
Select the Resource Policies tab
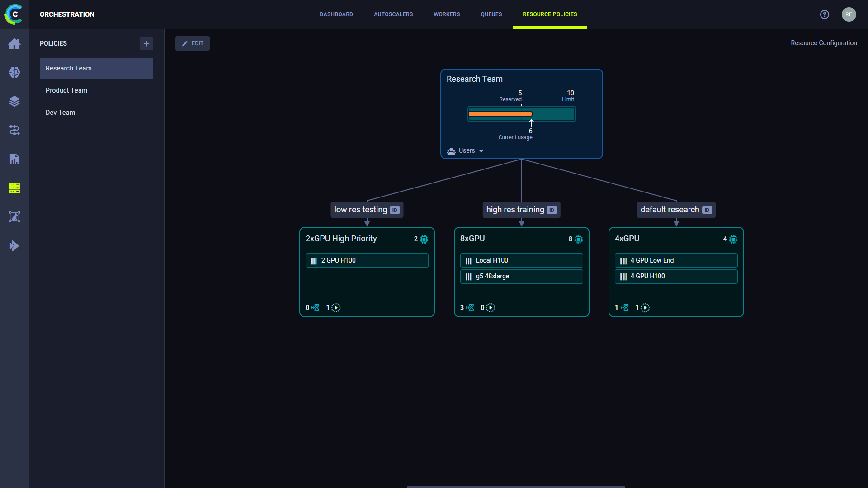(550, 14)
